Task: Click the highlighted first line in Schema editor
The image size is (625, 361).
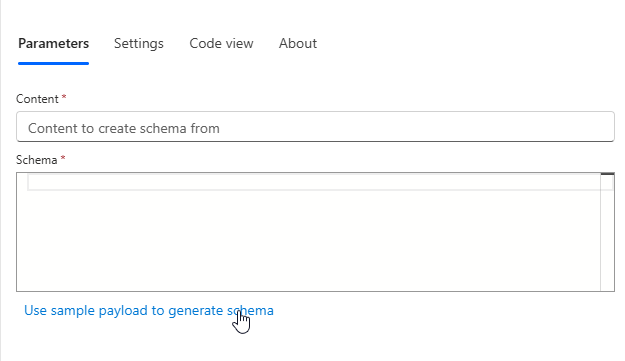Action: [x=314, y=182]
